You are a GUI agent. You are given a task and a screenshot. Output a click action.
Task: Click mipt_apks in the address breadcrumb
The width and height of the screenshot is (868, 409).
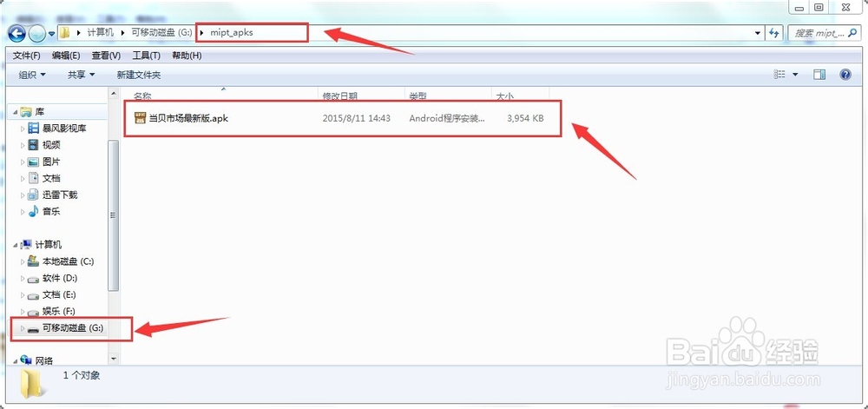point(232,33)
